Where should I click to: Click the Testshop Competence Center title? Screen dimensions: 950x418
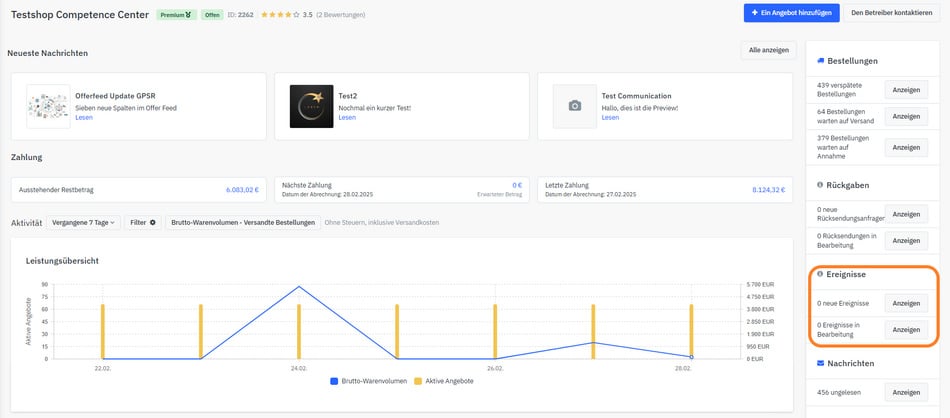point(80,15)
